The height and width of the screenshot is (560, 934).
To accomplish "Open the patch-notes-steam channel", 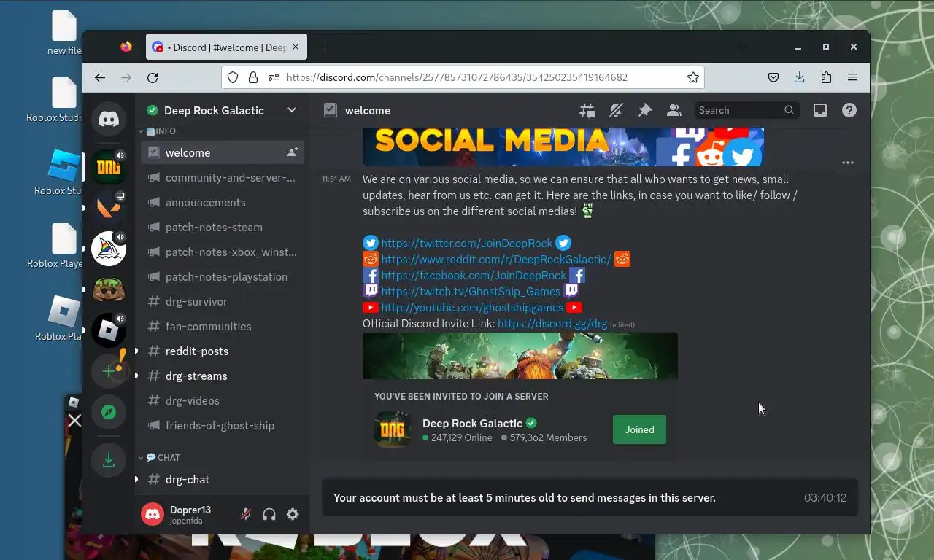I will pos(223,227).
